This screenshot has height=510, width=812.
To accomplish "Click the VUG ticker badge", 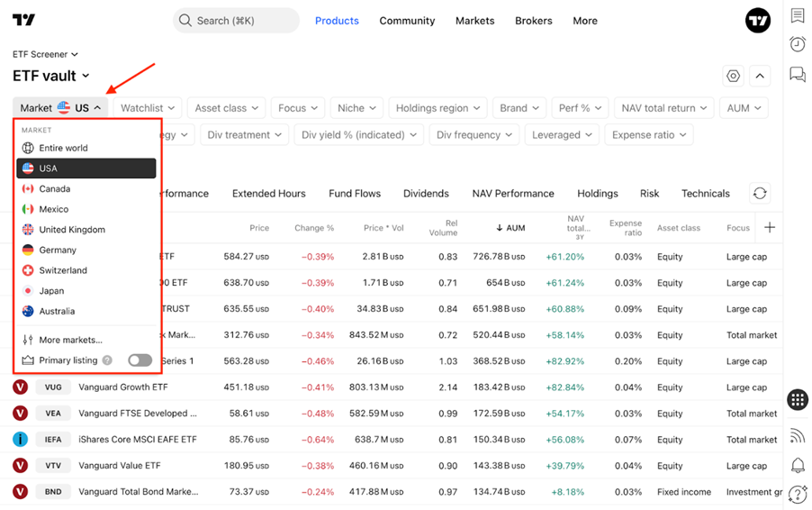I will click(x=53, y=387).
